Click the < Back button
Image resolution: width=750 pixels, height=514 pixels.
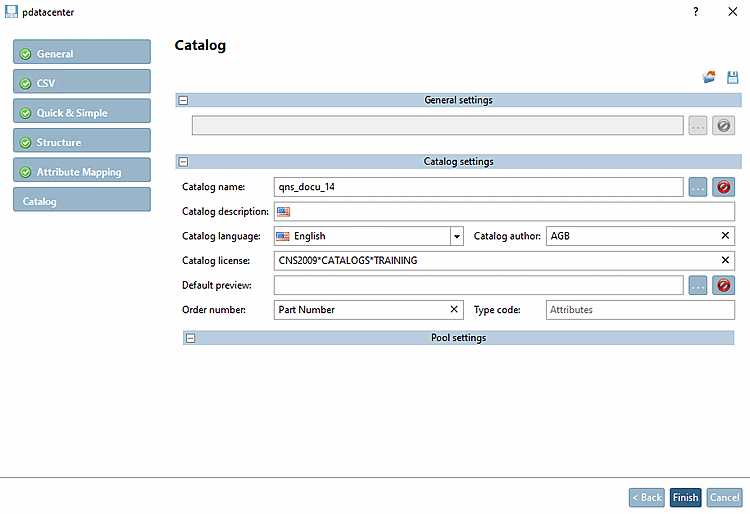pyautogui.click(x=647, y=497)
